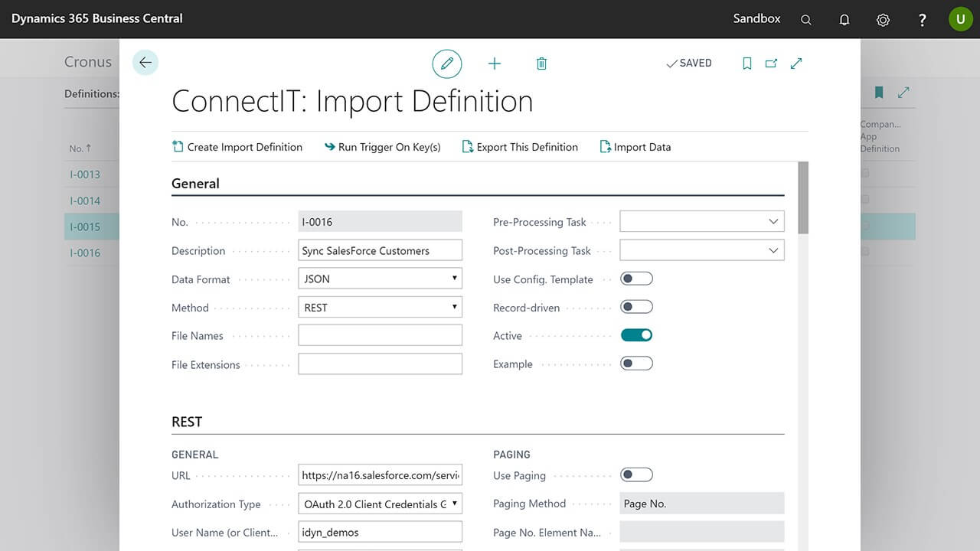Open the search magnifier in top bar
This screenshot has width=980, height=551.
[806, 20]
